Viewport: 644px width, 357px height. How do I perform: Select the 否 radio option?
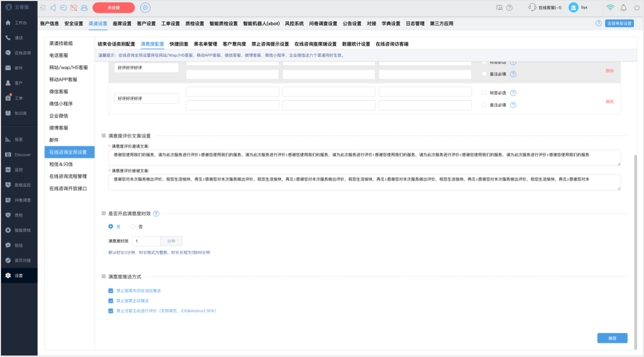pyautogui.click(x=133, y=226)
